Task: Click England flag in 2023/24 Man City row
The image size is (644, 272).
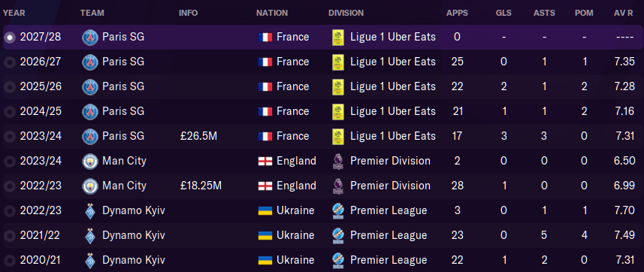Action: [x=265, y=161]
